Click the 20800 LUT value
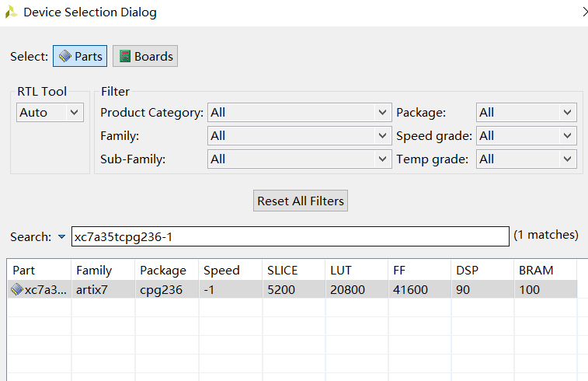Viewport: 588px width, 381px height. 348,290
